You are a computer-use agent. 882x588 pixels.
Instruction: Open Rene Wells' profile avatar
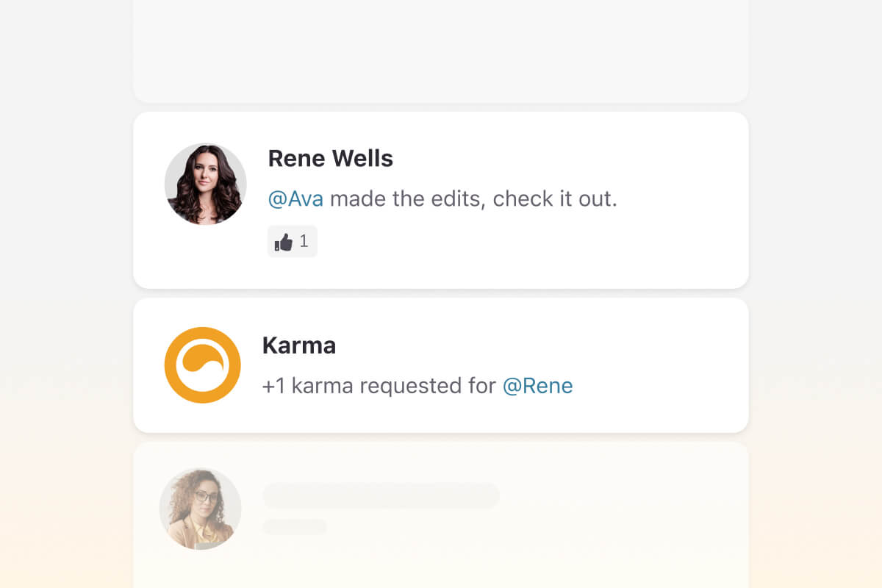point(205,184)
